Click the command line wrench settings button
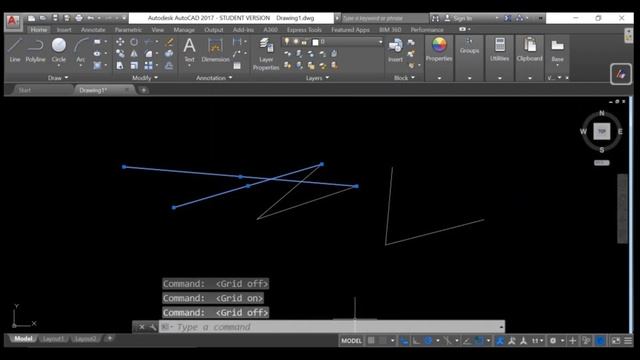This screenshot has width=640, height=360. coord(152,327)
